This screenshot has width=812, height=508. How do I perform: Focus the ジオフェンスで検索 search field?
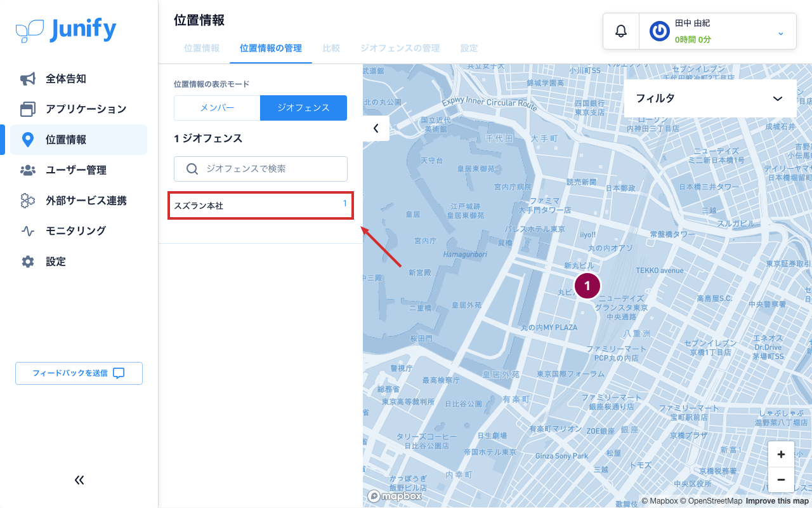tap(261, 169)
